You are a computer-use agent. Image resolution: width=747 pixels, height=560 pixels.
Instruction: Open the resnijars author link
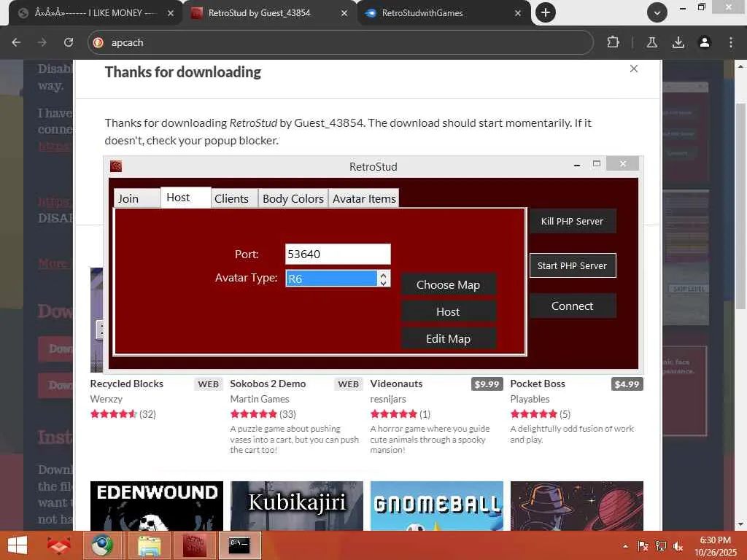click(x=388, y=399)
